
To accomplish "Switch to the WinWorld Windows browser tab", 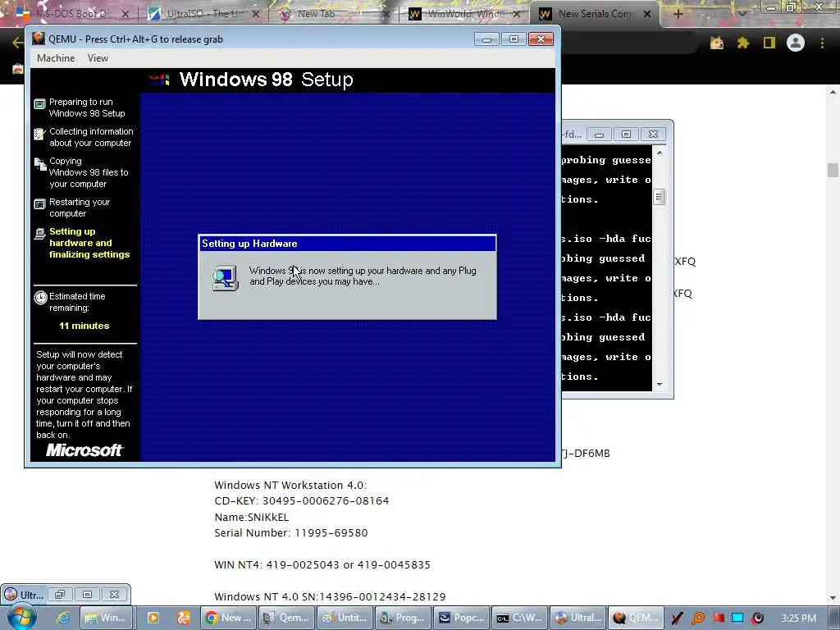I will click(464, 14).
